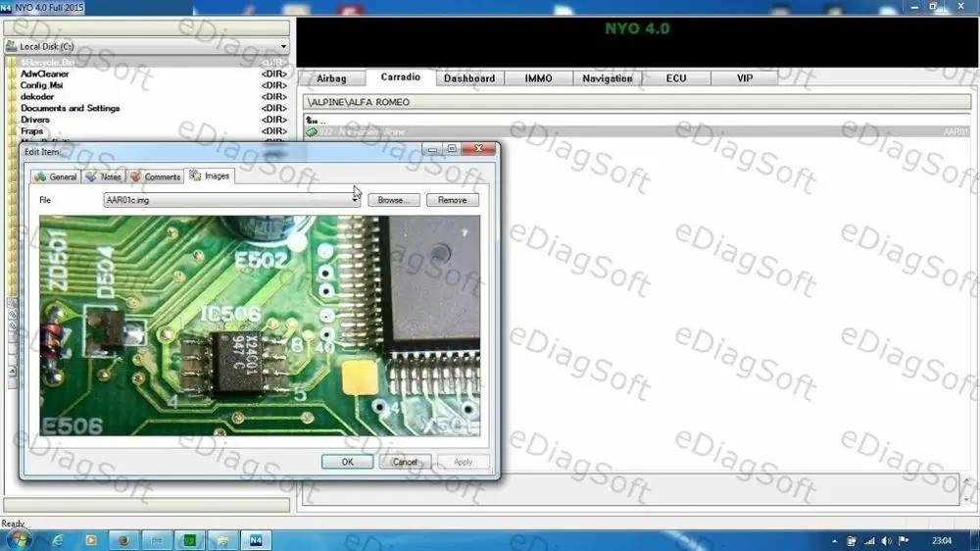The width and height of the screenshot is (980, 551).
Task: Open the volume speaker tray icon
Action: coord(886,541)
